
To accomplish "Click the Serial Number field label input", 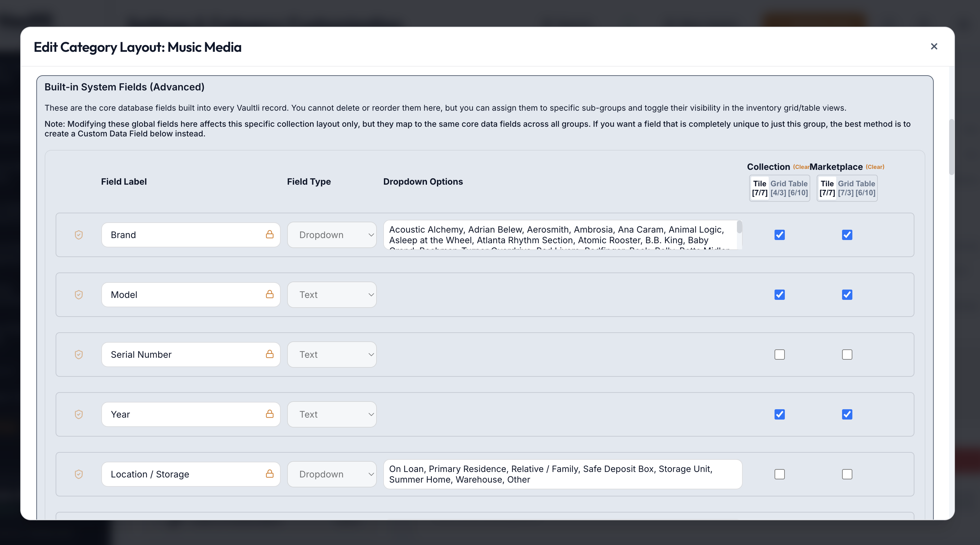I will pos(191,354).
